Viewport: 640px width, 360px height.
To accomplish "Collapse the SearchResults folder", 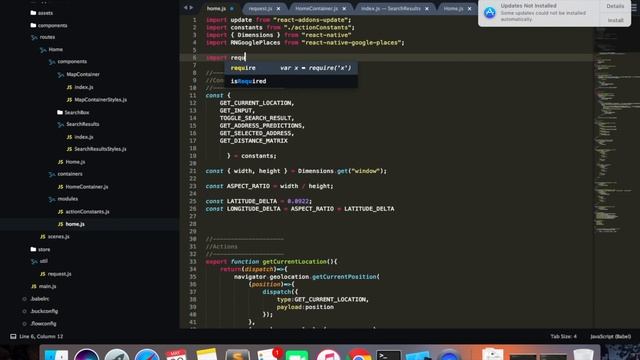I will [x=78, y=124].
